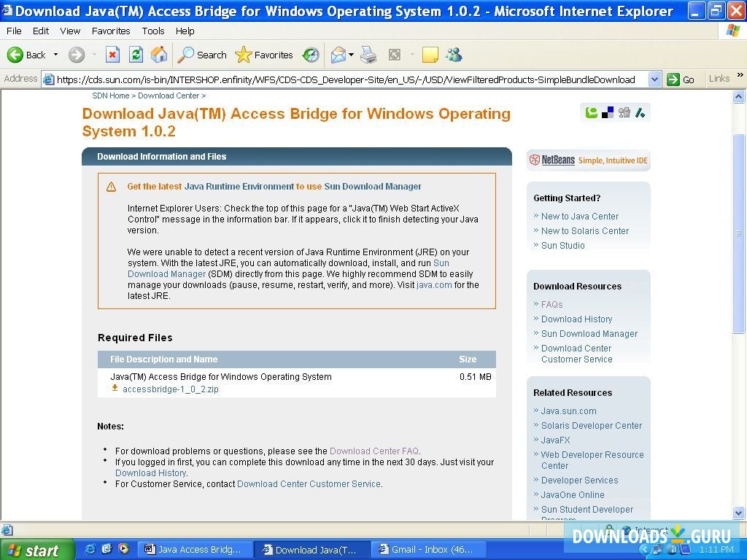747x560 pixels.
Task: Stop loading the page
Action: click(x=112, y=55)
